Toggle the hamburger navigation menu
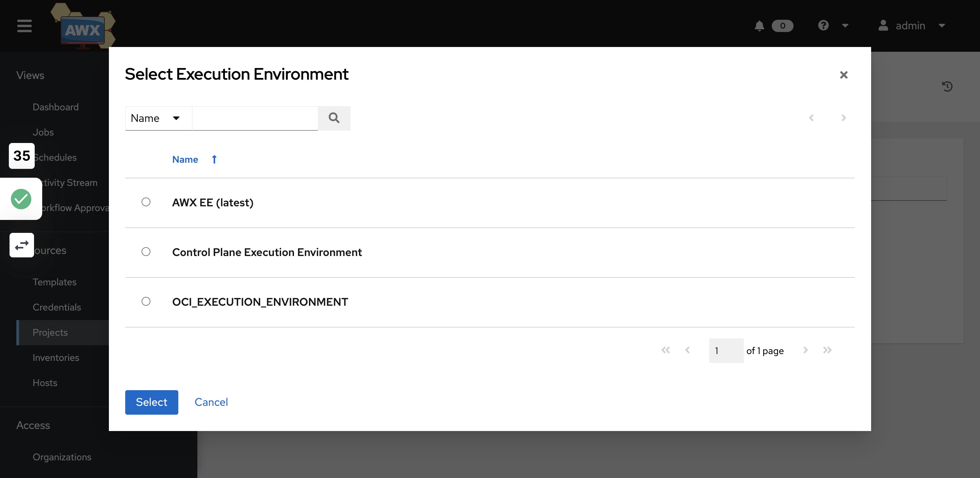The image size is (980, 478). pyautogui.click(x=24, y=26)
